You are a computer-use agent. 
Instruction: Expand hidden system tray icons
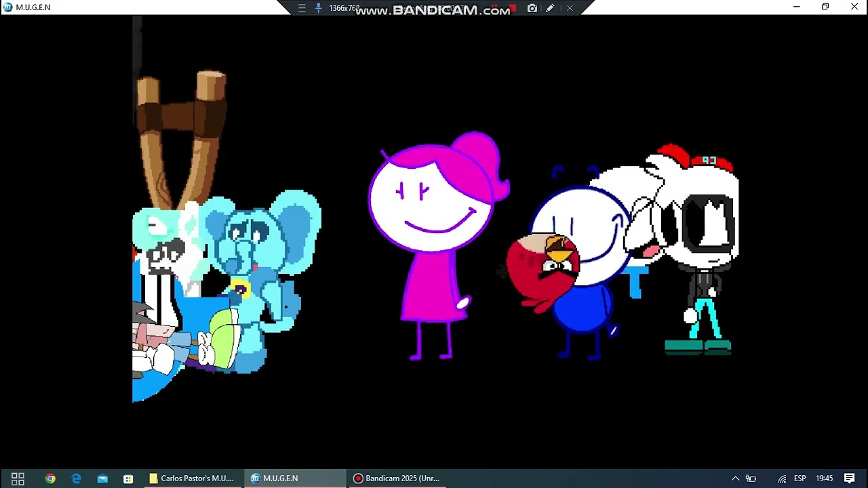735,479
